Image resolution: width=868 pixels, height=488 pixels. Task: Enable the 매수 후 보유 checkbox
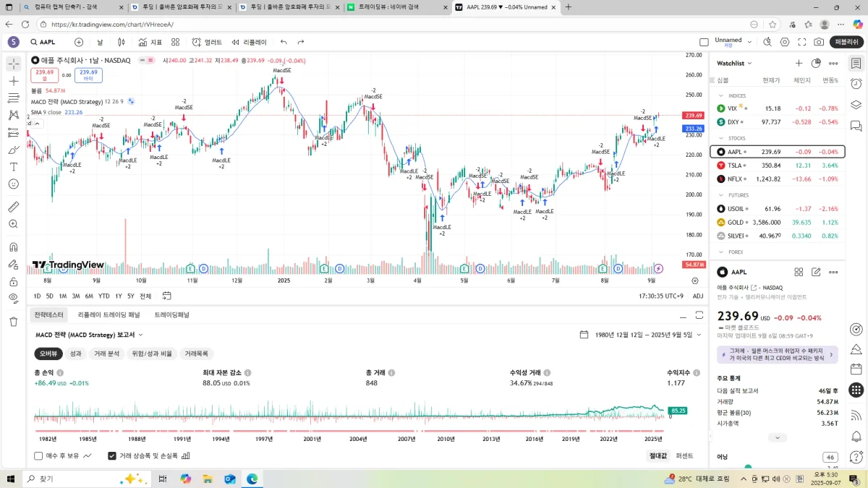[x=39, y=456]
